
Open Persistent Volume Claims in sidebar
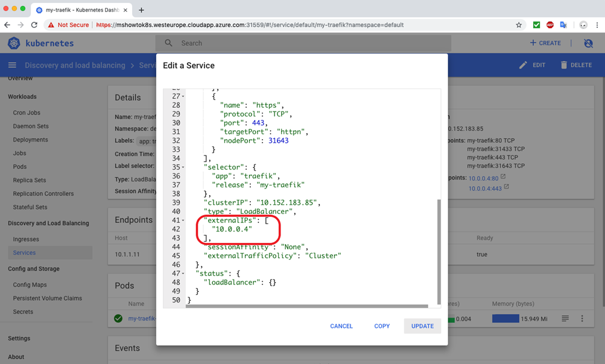pos(48,298)
